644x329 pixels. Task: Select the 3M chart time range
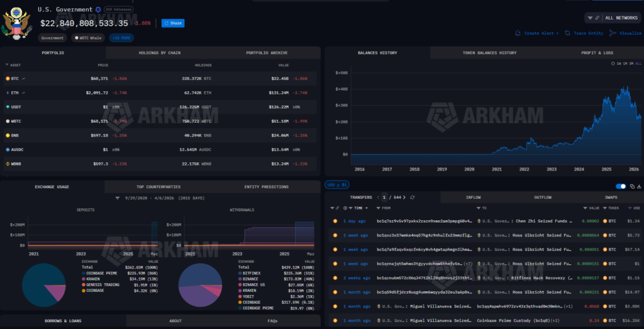[631, 64]
